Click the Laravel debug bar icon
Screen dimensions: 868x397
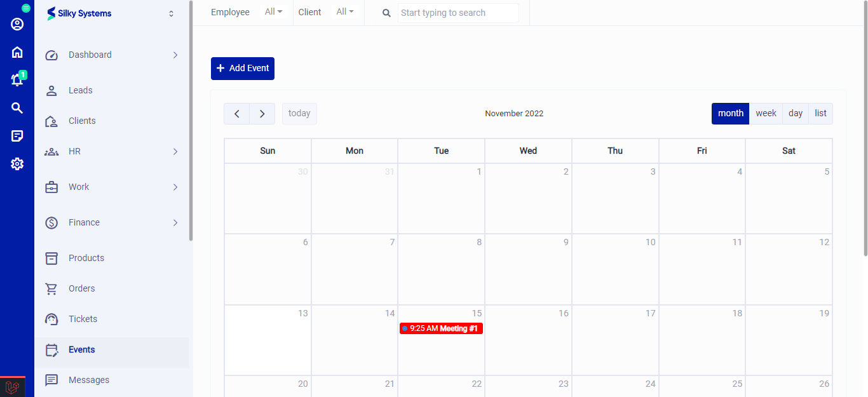pos(12,387)
